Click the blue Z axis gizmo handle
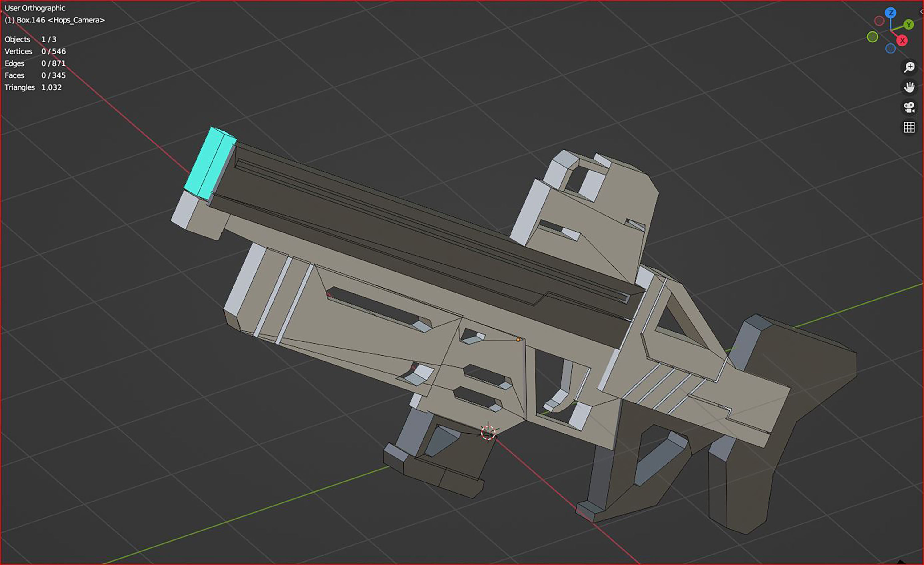 point(891,13)
